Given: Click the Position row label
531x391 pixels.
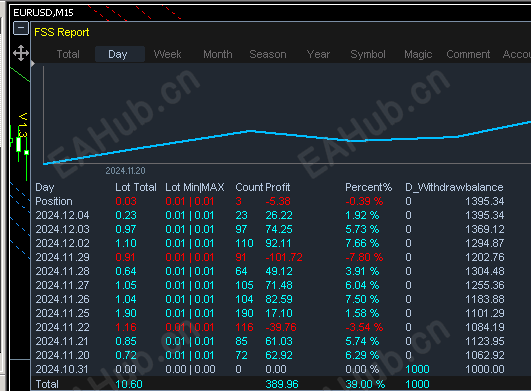Looking at the screenshot, I should tap(54, 201).
